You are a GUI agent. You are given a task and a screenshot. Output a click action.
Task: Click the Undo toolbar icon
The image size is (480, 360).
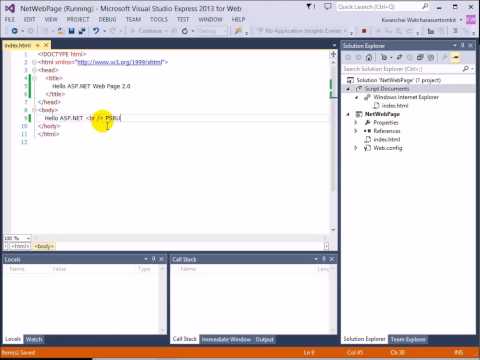click(96, 31)
